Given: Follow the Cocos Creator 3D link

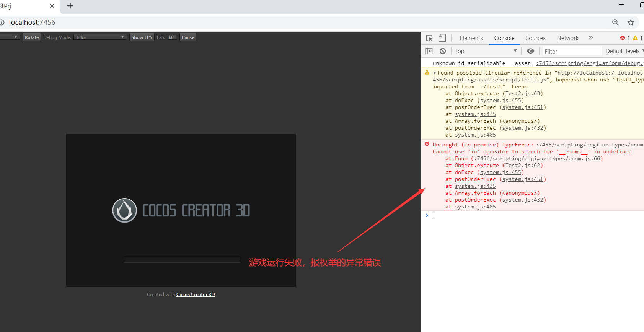Looking at the screenshot, I should pos(196,295).
